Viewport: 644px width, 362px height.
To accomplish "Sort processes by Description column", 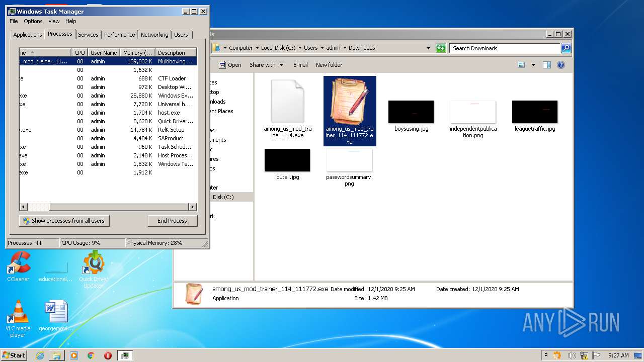I will click(176, 52).
